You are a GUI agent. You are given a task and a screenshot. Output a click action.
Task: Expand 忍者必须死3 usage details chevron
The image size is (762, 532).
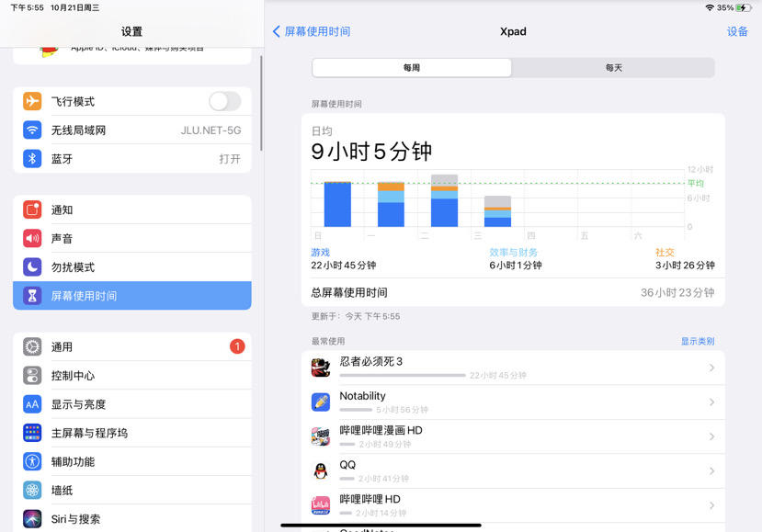pyautogui.click(x=711, y=368)
